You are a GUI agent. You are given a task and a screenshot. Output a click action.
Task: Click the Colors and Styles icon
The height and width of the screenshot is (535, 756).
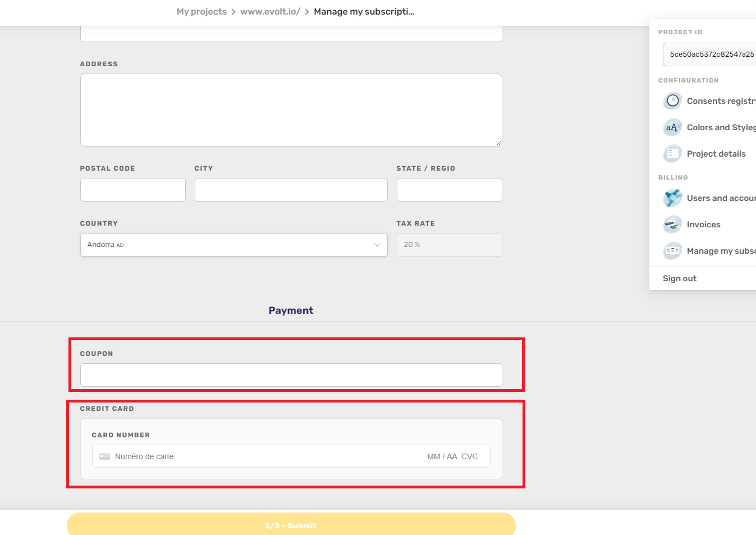point(672,127)
